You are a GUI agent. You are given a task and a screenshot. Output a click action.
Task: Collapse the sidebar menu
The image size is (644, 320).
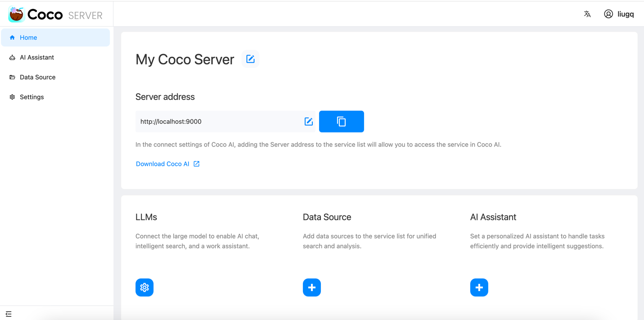[x=9, y=314]
